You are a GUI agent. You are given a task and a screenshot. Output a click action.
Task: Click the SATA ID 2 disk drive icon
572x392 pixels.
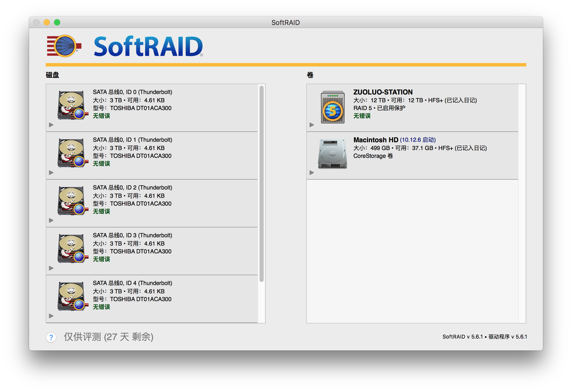coord(72,201)
